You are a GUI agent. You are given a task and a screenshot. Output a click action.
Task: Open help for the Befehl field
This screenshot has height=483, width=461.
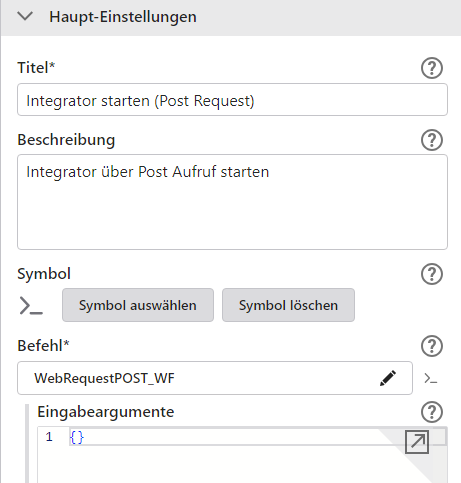click(432, 346)
